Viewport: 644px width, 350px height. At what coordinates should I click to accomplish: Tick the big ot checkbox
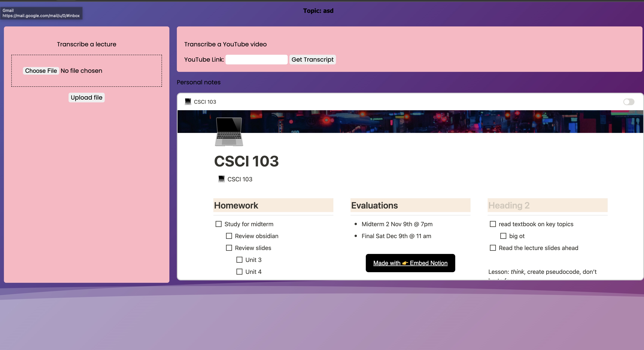[x=503, y=236]
